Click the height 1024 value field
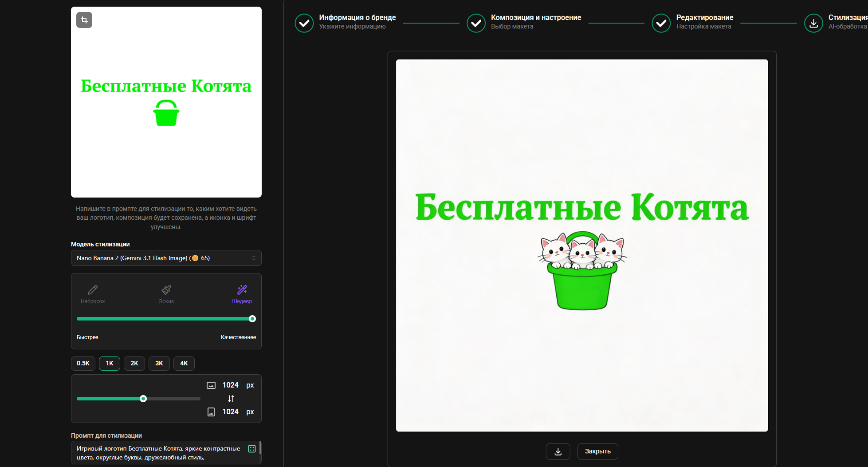Viewport: 868px width, 467px height. coord(230,412)
